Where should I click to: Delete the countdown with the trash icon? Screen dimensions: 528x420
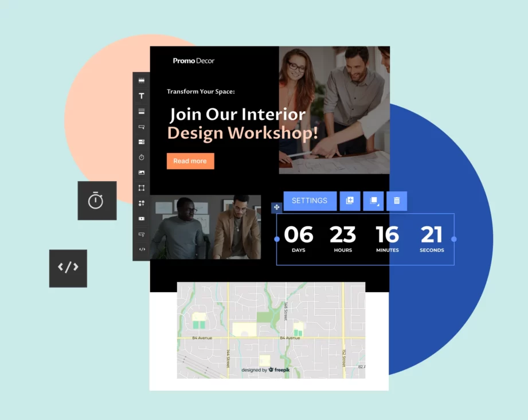click(x=397, y=201)
